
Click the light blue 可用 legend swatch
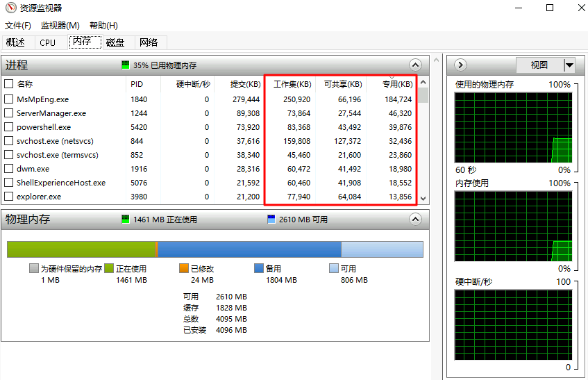coord(334,268)
